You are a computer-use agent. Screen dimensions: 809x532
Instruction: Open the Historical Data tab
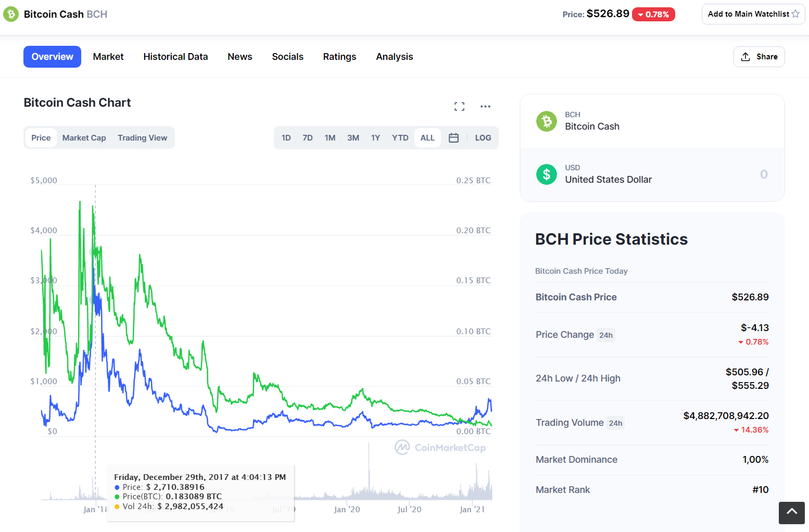(175, 57)
